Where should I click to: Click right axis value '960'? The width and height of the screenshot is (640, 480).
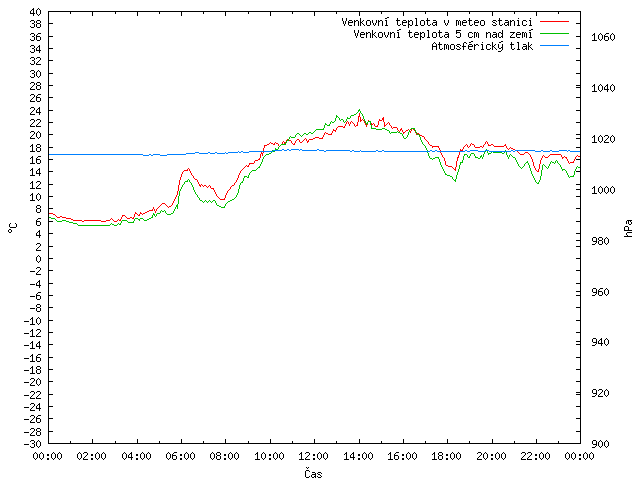tap(600, 292)
